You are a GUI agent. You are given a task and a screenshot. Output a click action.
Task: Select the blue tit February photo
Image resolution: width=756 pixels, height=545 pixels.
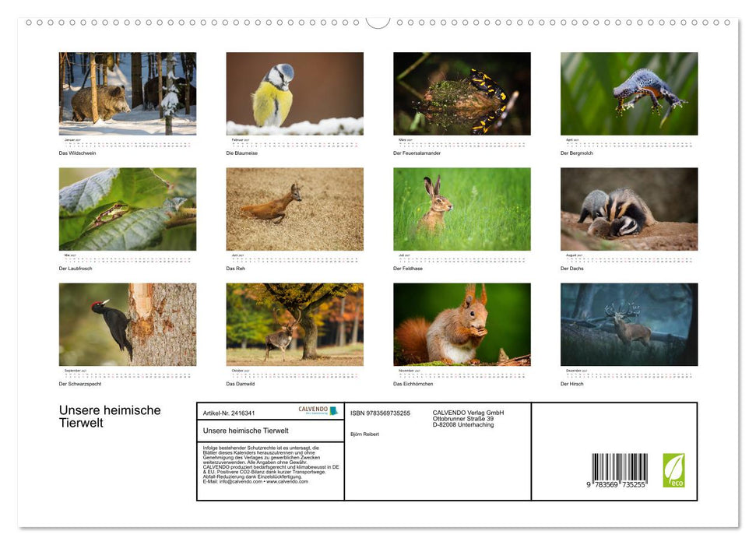(x=295, y=93)
